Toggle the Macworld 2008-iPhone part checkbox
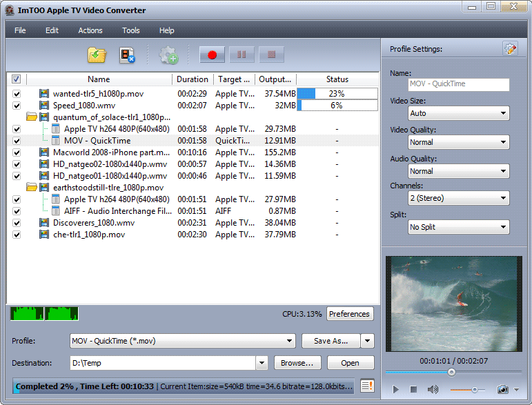The height and width of the screenshot is (405, 532). point(17,152)
